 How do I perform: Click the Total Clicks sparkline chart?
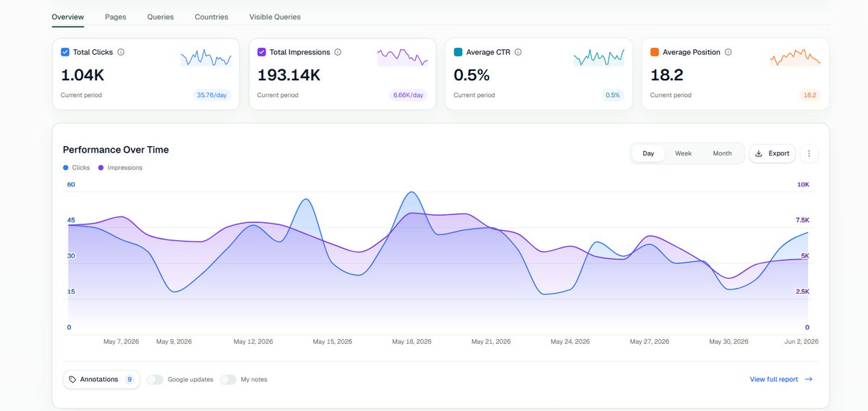tap(206, 57)
